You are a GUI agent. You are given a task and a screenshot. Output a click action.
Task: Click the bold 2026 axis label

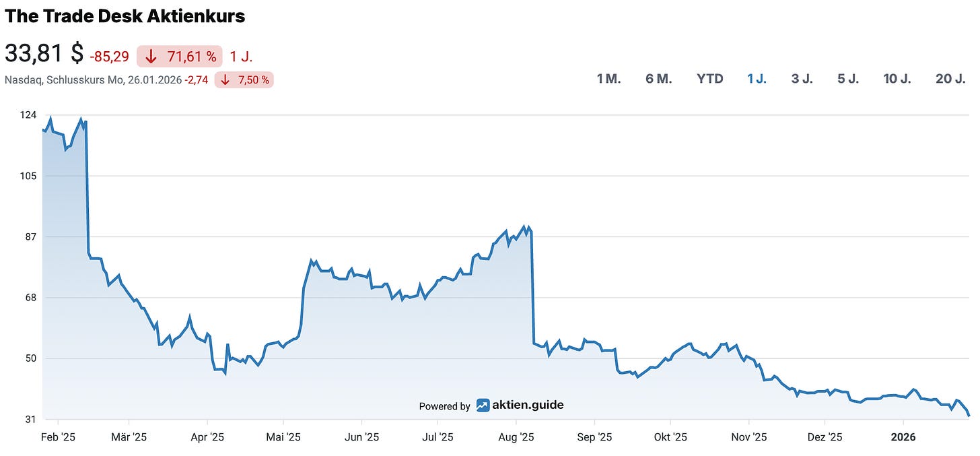pos(903,437)
